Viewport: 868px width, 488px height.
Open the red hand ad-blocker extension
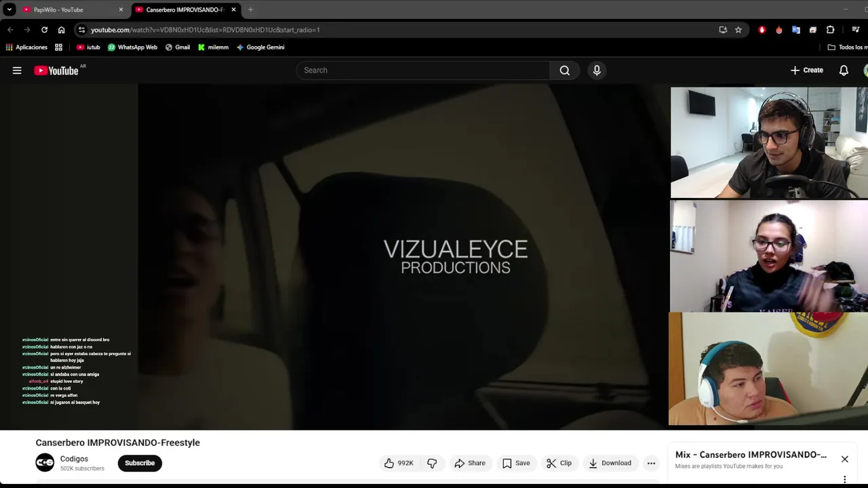click(x=762, y=30)
